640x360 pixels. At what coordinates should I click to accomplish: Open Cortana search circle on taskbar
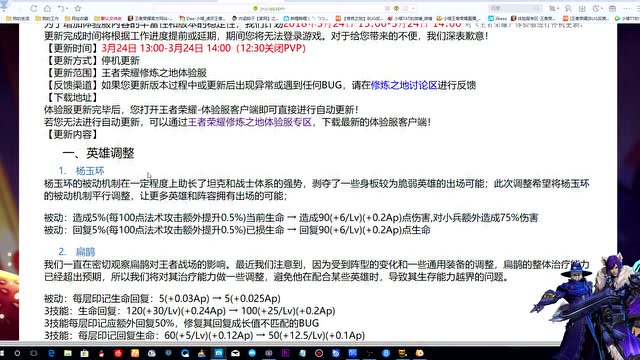[x=17, y=353]
